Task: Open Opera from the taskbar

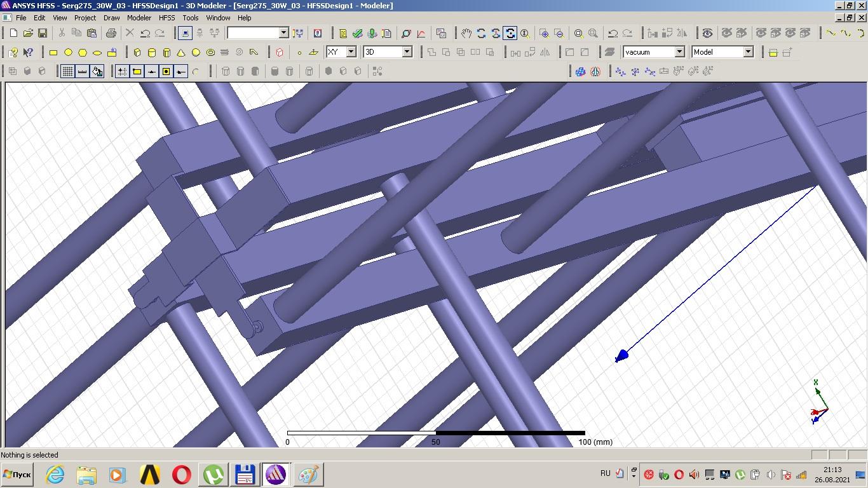Action: 182,475
